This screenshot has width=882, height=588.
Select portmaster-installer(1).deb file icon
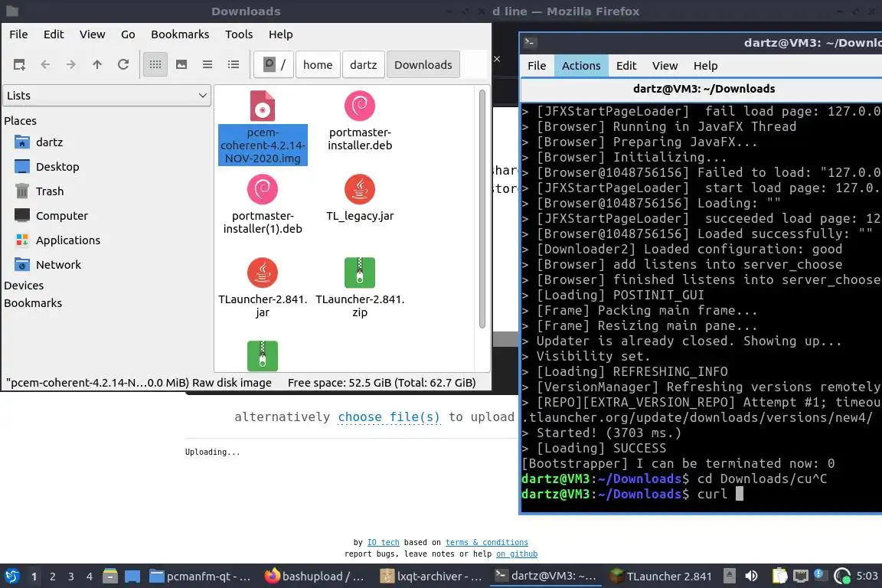pos(262,190)
